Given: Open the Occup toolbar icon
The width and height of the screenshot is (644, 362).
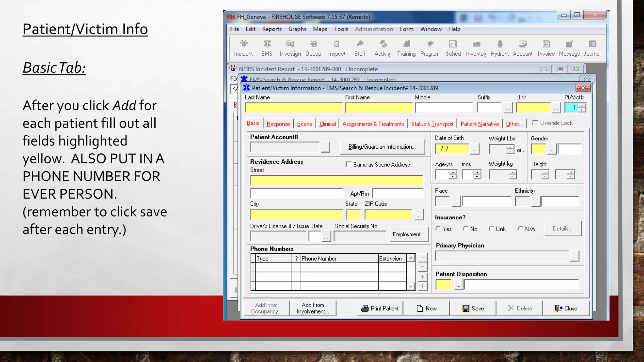Looking at the screenshot, I should click(x=313, y=48).
